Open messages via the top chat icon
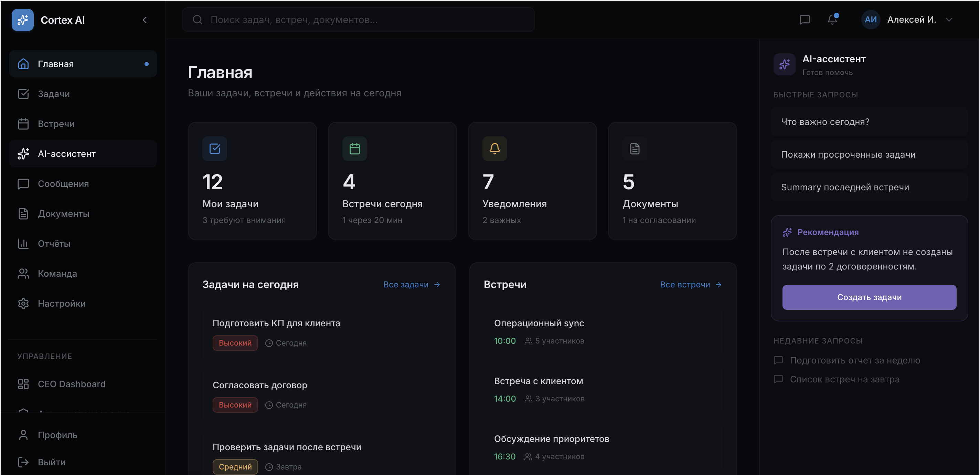The height and width of the screenshot is (475, 980). click(804, 20)
